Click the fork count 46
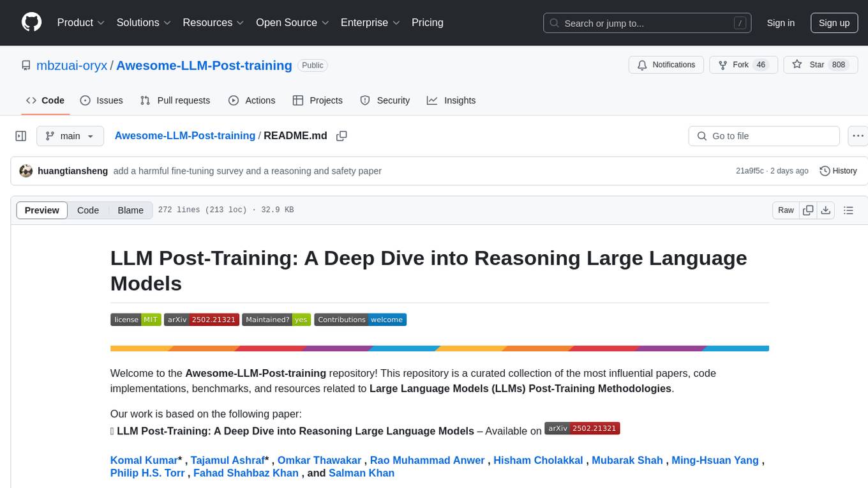 [x=760, y=65]
